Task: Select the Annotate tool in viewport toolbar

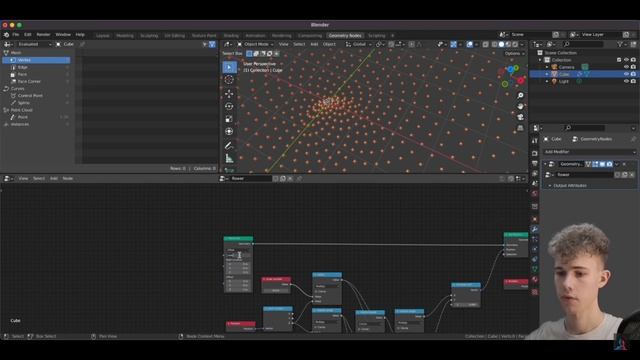Action: pos(229,146)
